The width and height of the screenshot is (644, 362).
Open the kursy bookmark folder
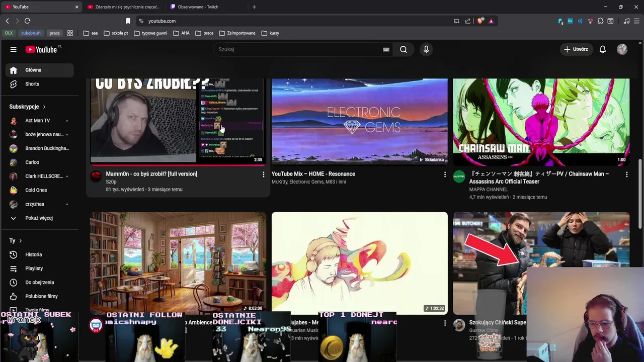(270, 33)
